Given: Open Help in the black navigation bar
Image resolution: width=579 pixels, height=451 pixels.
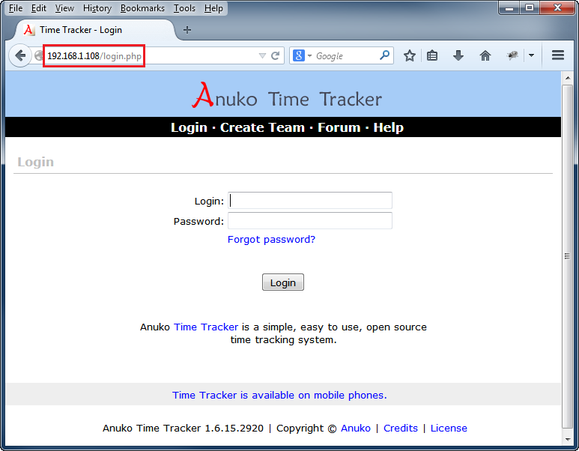Looking at the screenshot, I should coord(388,127).
